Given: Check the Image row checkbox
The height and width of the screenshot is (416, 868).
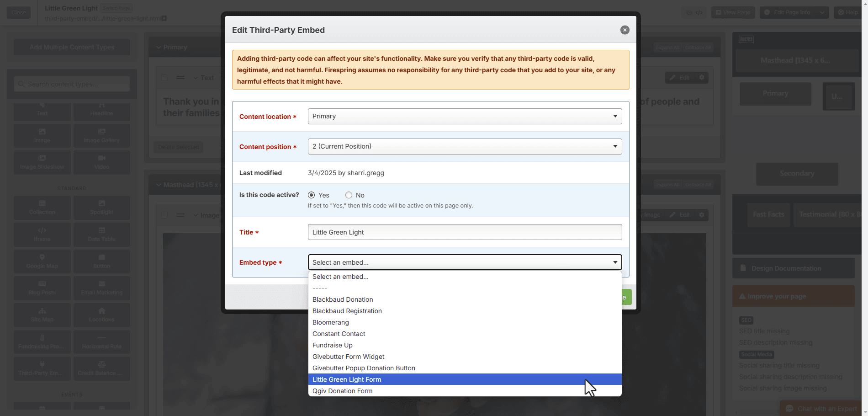Looking at the screenshot, I should tap(164, 215).
